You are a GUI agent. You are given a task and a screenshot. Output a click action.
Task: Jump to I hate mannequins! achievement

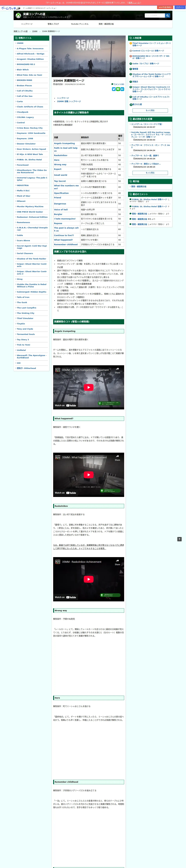coord(65,219)
